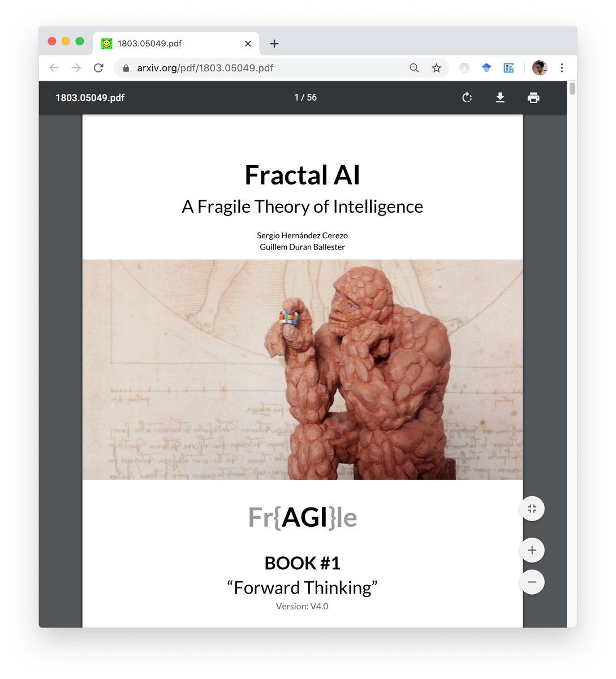View site security lock info
This screenshot has width=616, height=679.
[126, 68]
